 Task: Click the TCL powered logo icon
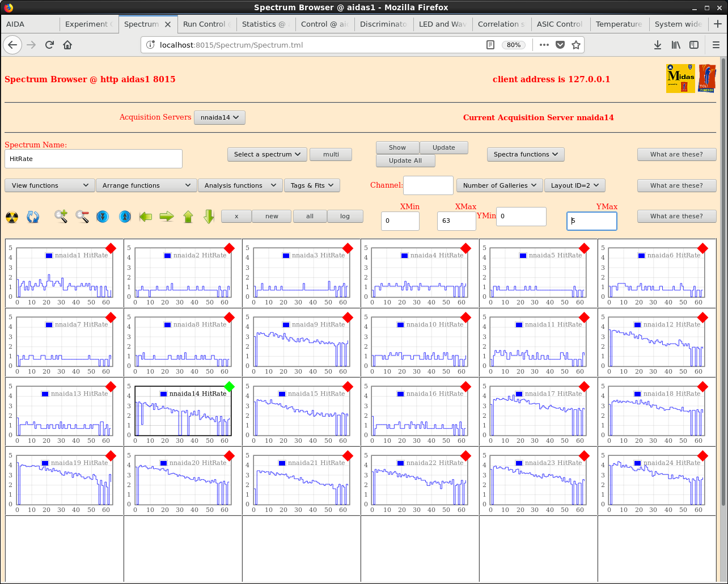click(707, 79)
